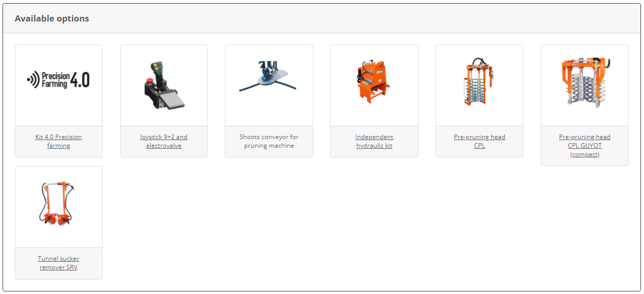644x294 pixels.
Task: Go to the Independent hydraulic kit link
Action: 374,141
